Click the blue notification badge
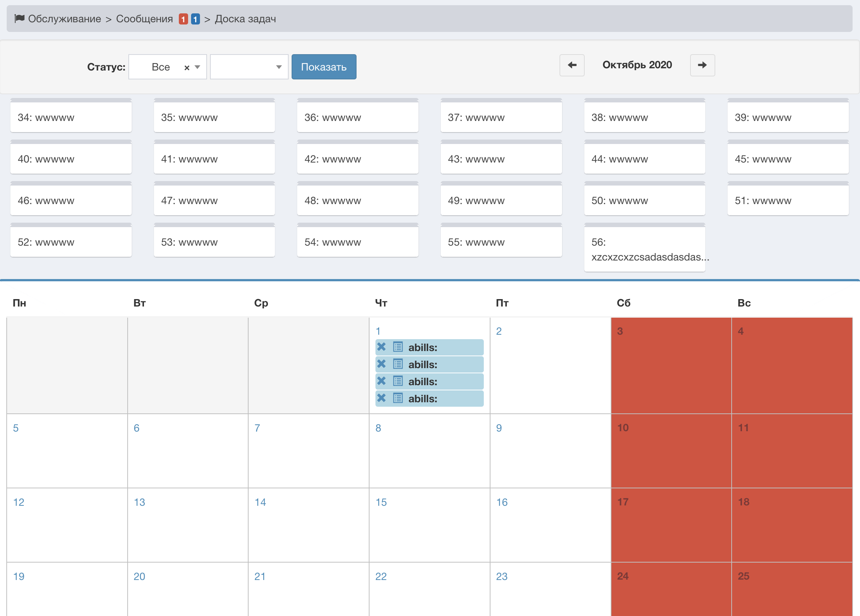The height and width of the screenshot is (616, 860). 195,19
